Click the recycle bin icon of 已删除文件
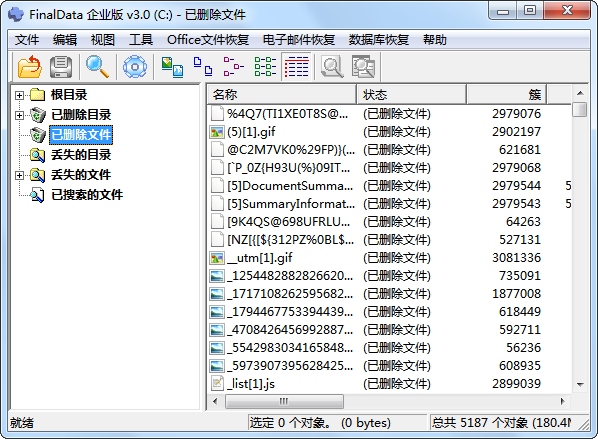Viewport: 598px width, 439px height. (x=38, y=135)
